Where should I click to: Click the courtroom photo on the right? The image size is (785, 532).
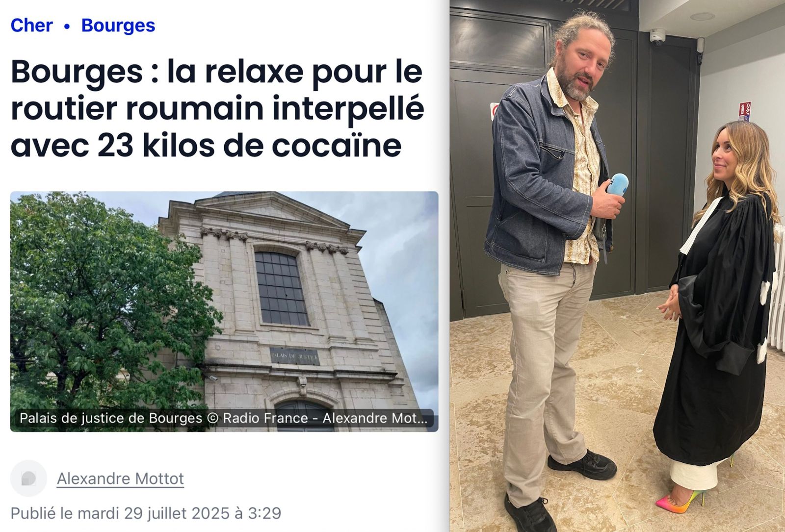pyautogui.click(x=617, y=266)
